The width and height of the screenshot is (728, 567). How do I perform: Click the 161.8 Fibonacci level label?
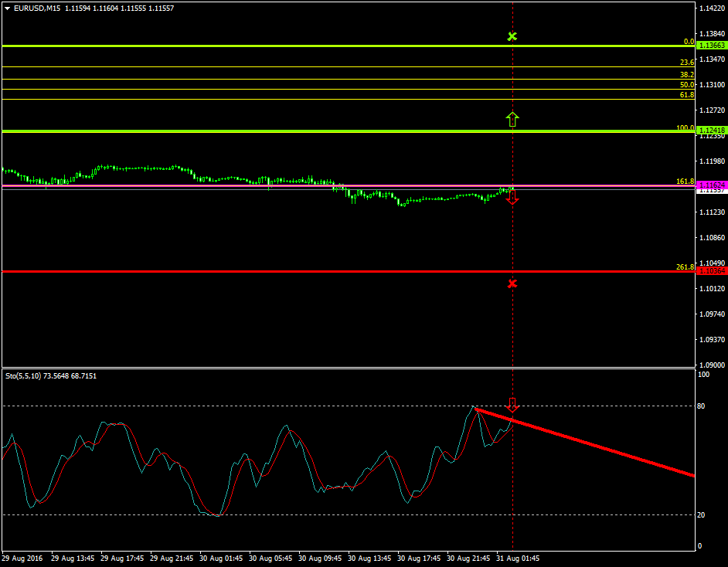click(685, 182)
